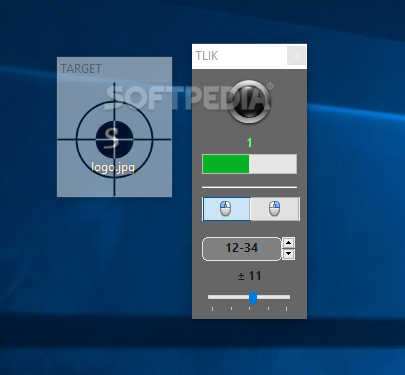Click the crosshair center of the TARGET overlay
Image resolution: width=405 pixels, height=375 pixels.
pyautogui.click(x=114, y=139)
